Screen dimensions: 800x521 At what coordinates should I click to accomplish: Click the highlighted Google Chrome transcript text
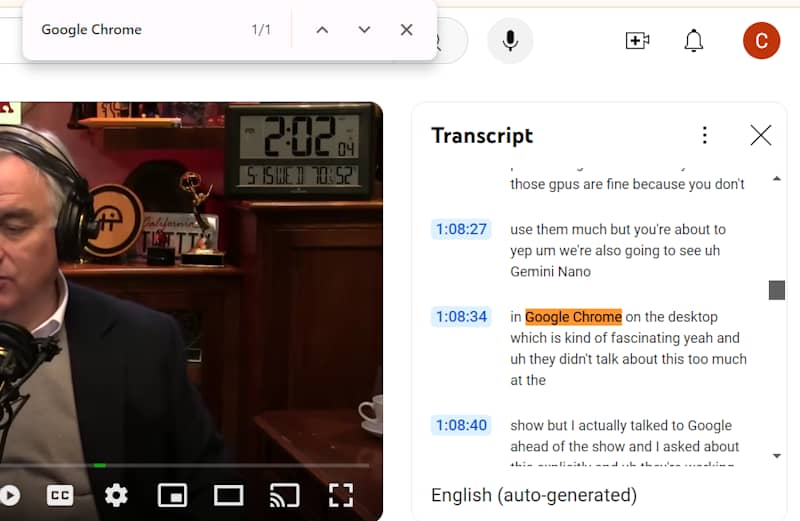tap(573, 317)
